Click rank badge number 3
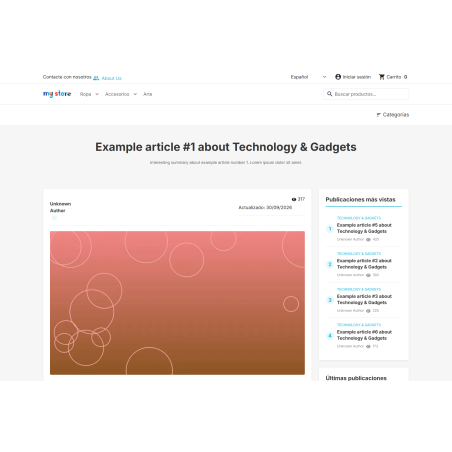The height and width of the screenshot is (452, 452). coord(330,300)
